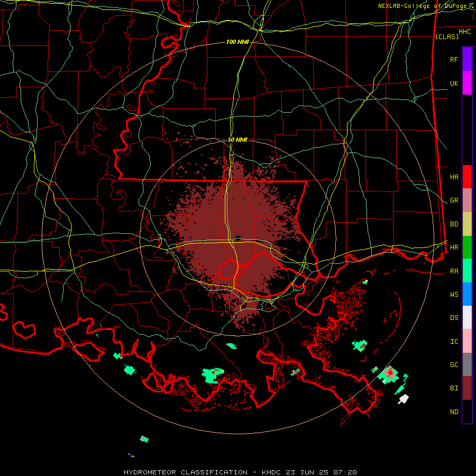
Task: Click the ND black legend color swatch
Action: pos(467,411)
